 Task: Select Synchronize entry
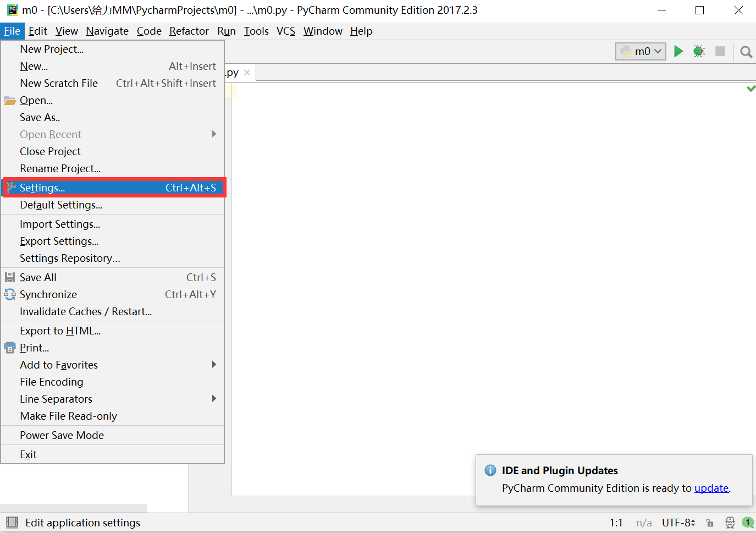click(113, 294)
